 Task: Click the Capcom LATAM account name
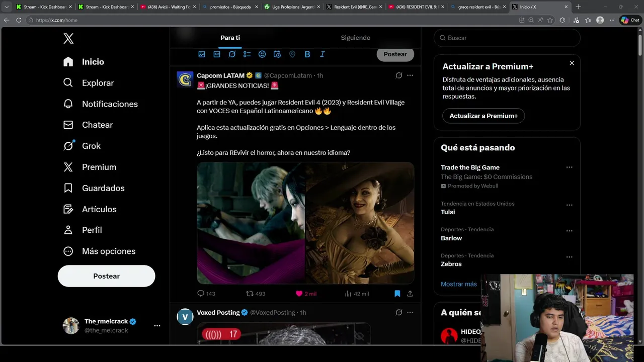[220, 75]
